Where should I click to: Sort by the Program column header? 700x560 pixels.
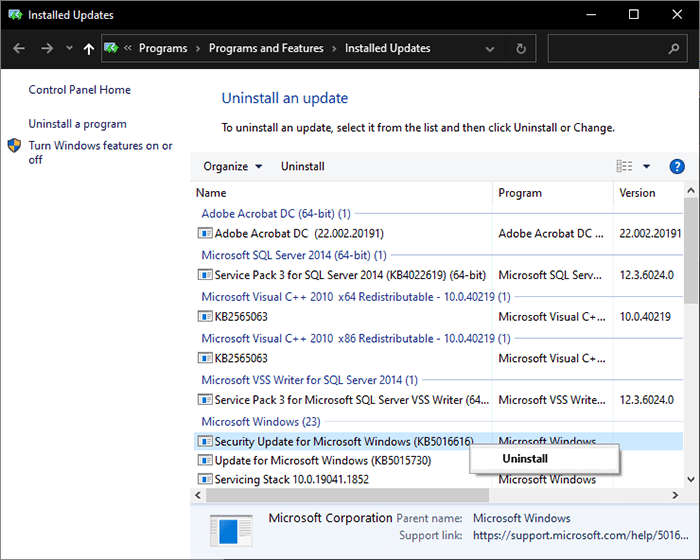click(553, 193)
